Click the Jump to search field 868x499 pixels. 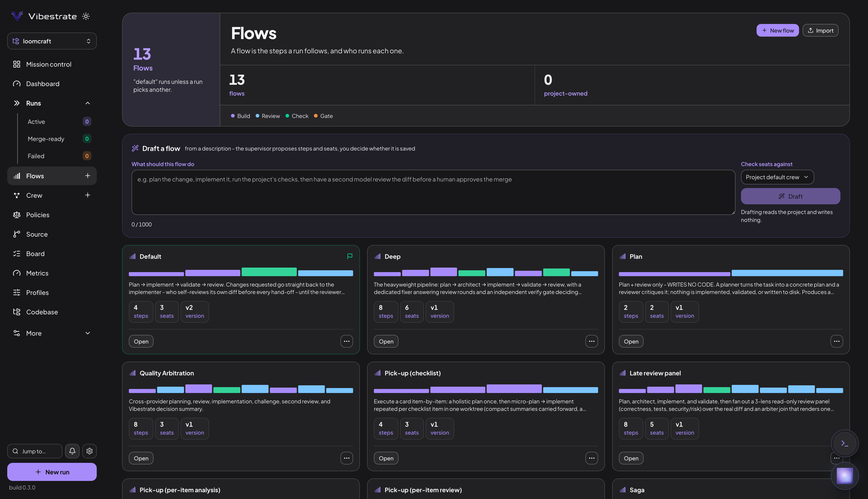coord(35,451)
